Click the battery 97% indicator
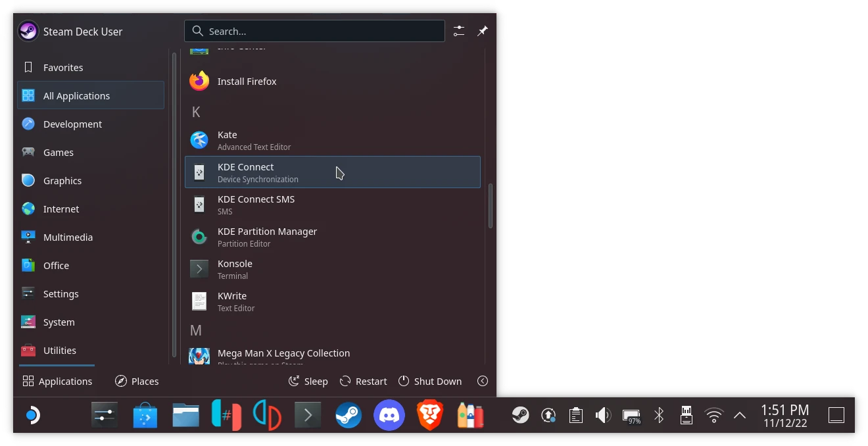Image resolution: width=868 pixels, height=446 pixels. (x=631, y=415)
